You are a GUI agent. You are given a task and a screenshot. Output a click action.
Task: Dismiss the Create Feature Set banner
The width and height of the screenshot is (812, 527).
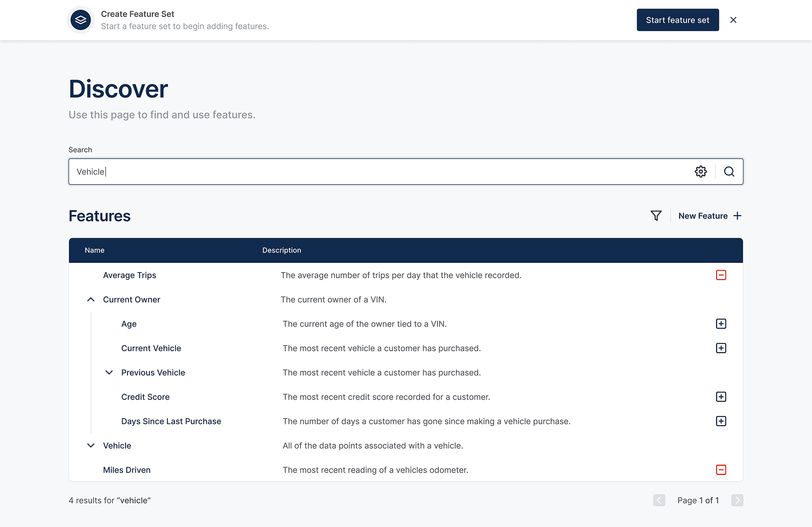[x=733, y=20]
